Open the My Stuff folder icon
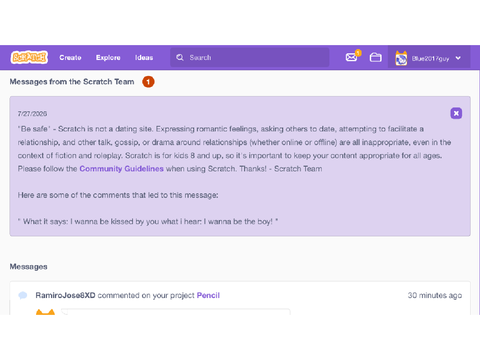Image resolution: width=480 pixels, height=360 pixels. point(376,57)
